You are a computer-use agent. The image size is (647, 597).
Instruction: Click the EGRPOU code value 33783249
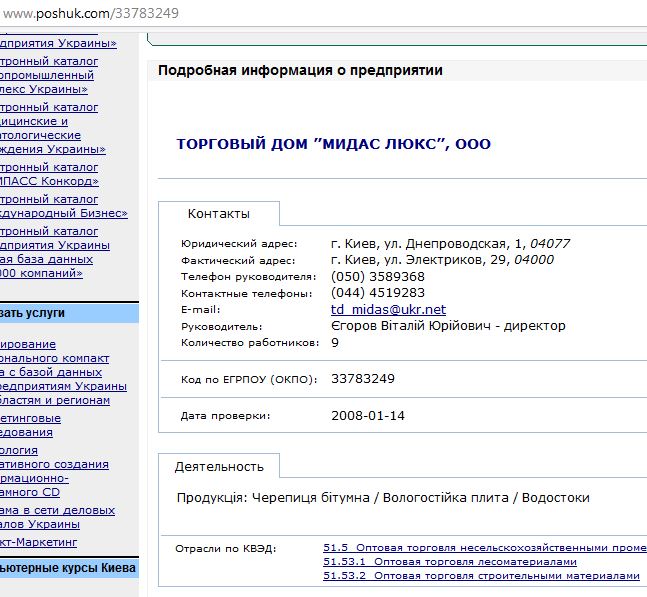pyautogui.click(x=362, y=379)
